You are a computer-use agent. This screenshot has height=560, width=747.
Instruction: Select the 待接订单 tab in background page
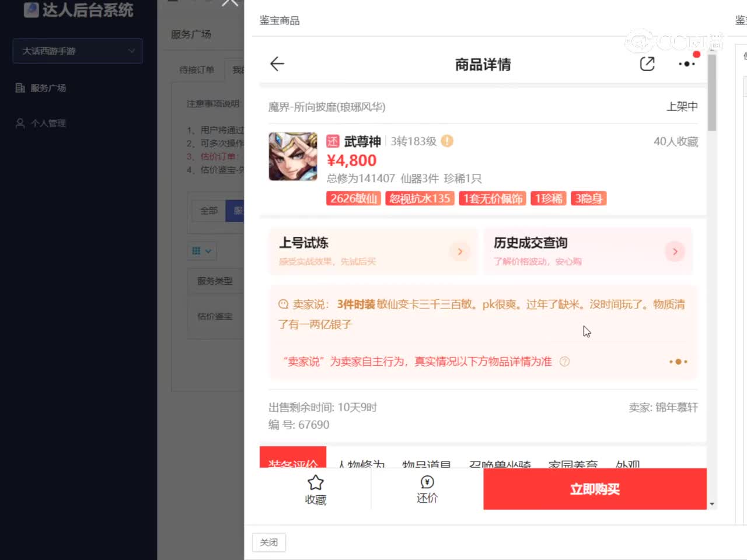tap(197, 70)
